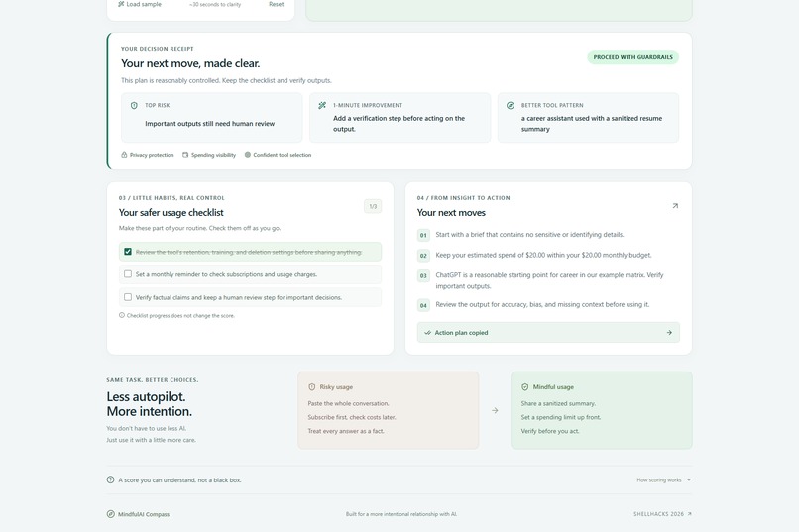The image size is (799, 532).
Task: Click the Action plan copied arrow icon
Action: click(669, 333)
